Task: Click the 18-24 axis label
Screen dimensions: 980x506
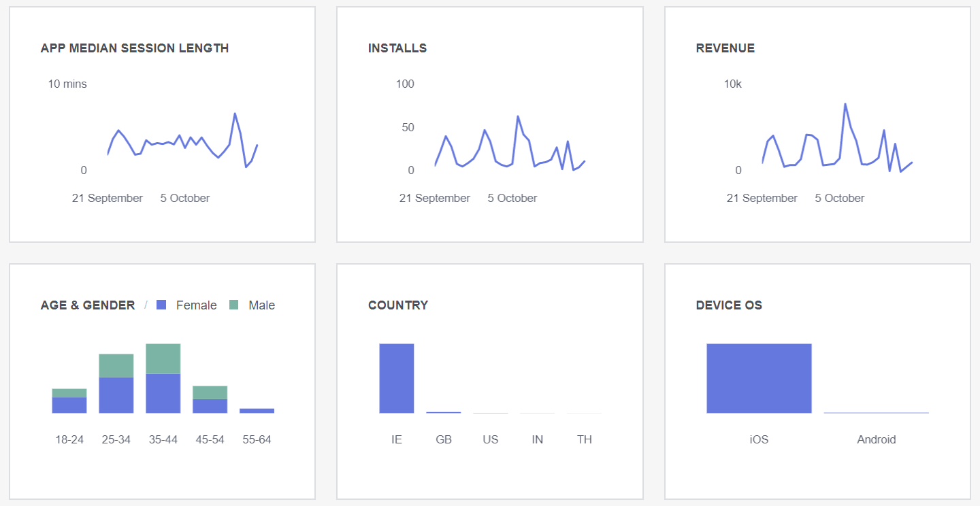Action: [x=69, y=439]
